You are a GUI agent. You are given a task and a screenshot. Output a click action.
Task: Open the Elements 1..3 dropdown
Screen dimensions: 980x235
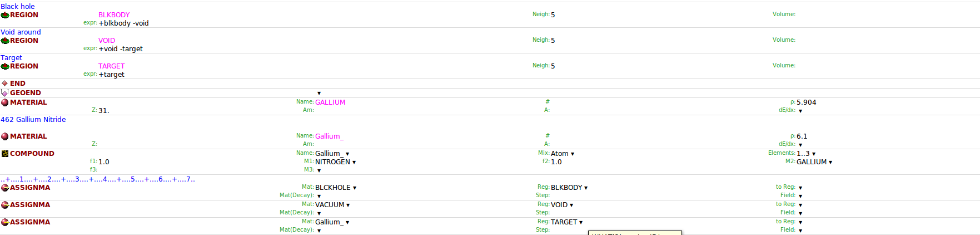pos(806,154)
